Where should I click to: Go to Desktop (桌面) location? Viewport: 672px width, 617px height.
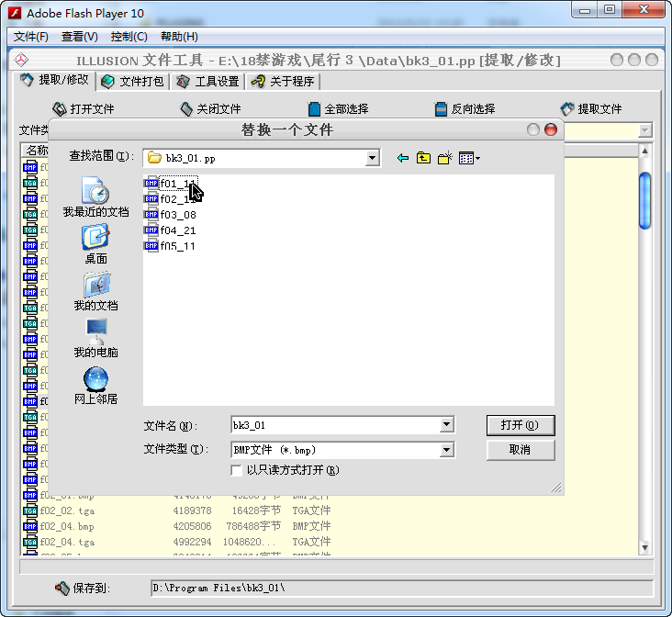coord(96,244)
